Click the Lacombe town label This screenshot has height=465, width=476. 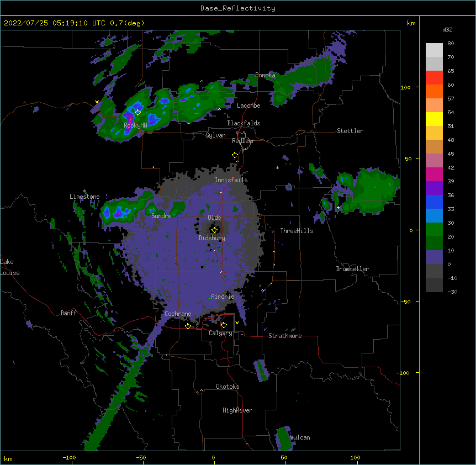point(248,105)
